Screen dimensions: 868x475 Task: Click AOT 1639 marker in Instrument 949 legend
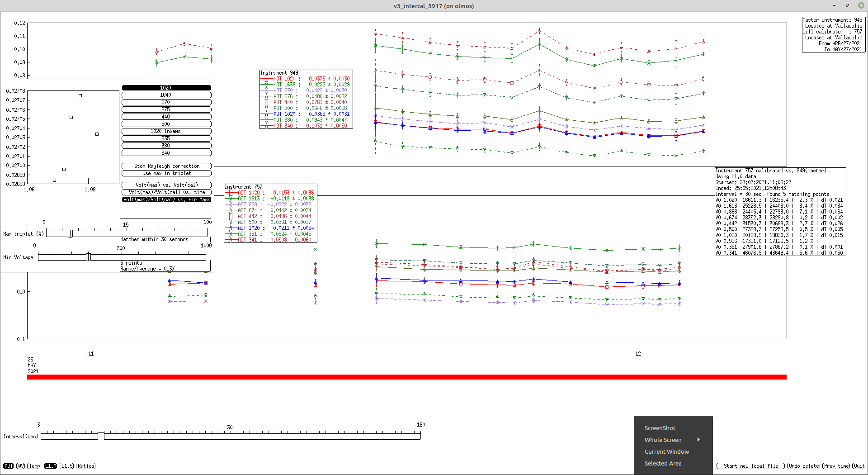pos(266,85)
